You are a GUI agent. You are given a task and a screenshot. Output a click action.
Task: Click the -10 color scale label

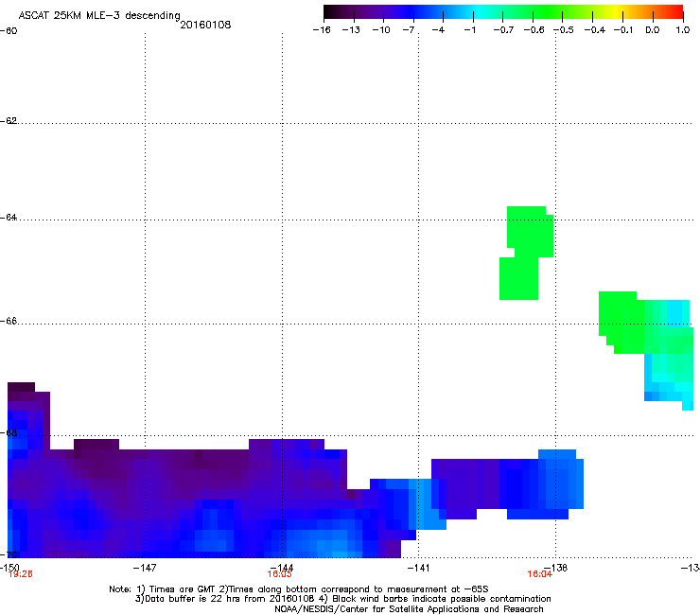[x=381, y=30]
